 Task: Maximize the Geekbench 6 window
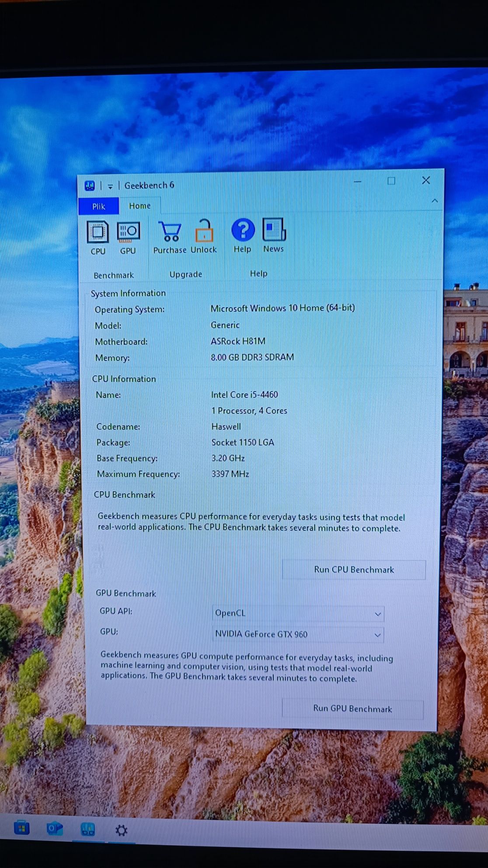(391, 181)
